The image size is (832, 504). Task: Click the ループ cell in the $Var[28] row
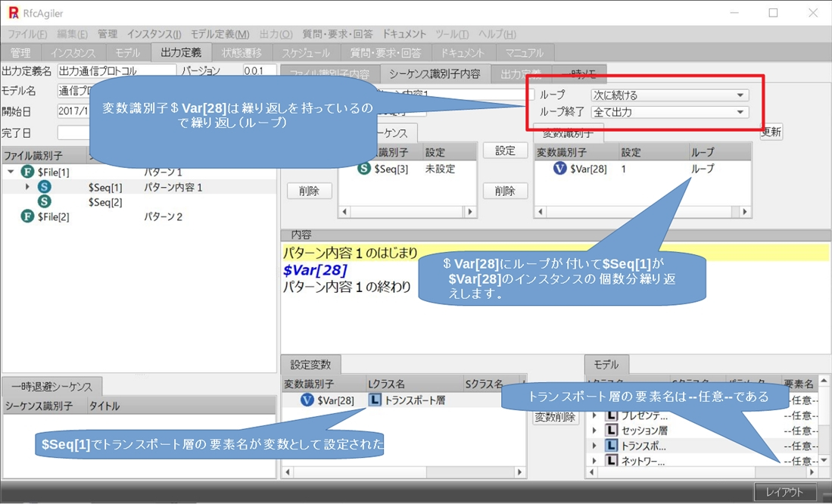703,169
